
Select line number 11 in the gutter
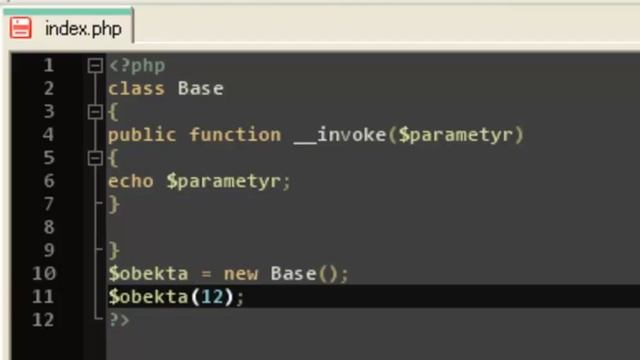click(44, 296)
